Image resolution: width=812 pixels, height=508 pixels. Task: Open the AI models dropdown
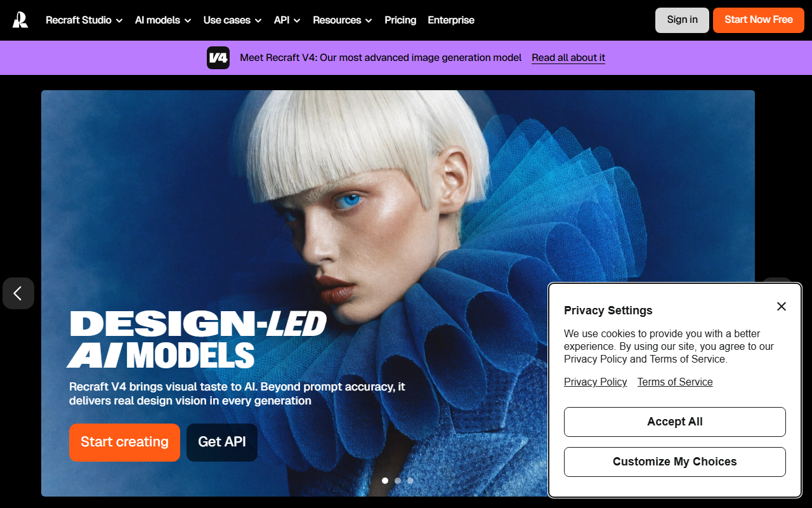(x=163, y=20)
